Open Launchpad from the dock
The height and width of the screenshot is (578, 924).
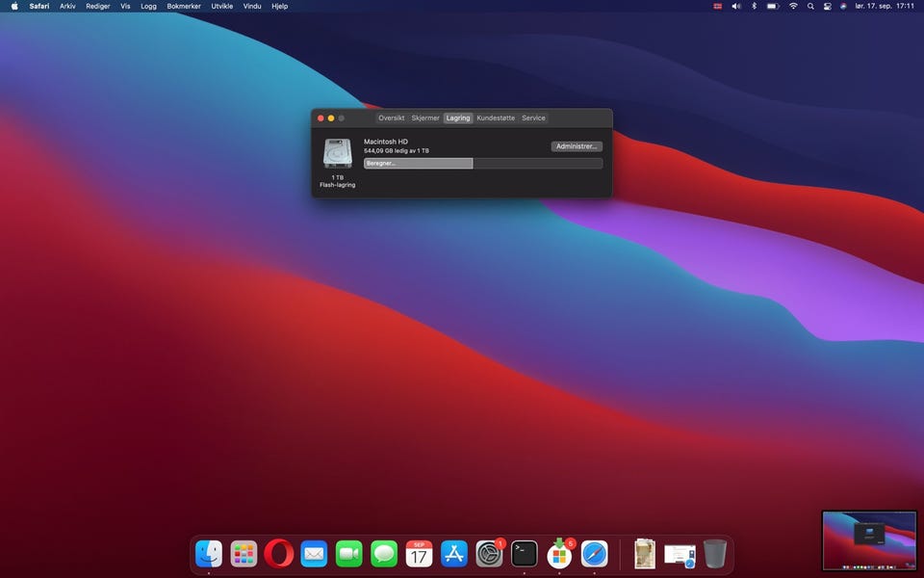[x=244, y=553]
